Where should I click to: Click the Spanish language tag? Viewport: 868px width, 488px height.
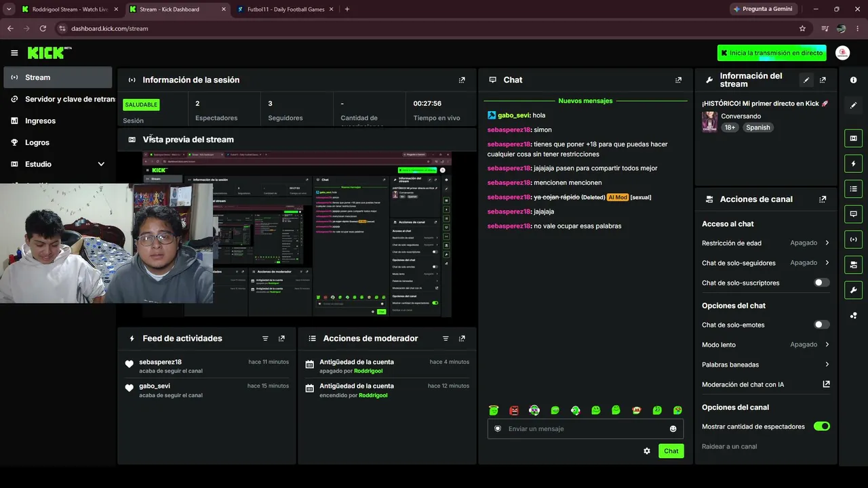(758, 127)
